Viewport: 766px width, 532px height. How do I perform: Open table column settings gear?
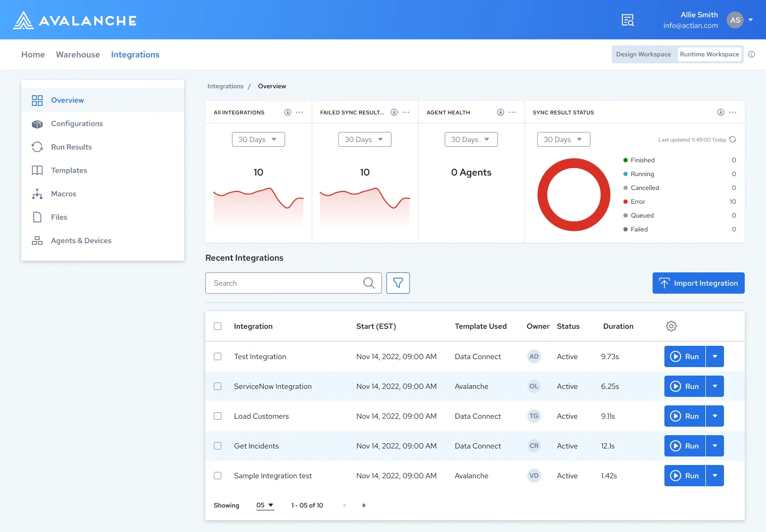tap(671, 326)
